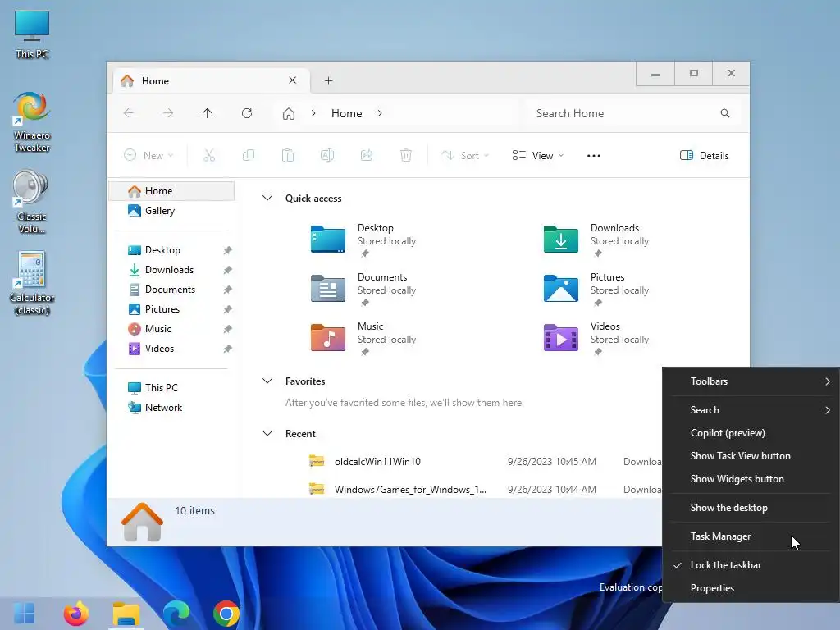
Task: Click the Share toolbar icon
Action: 367,155
